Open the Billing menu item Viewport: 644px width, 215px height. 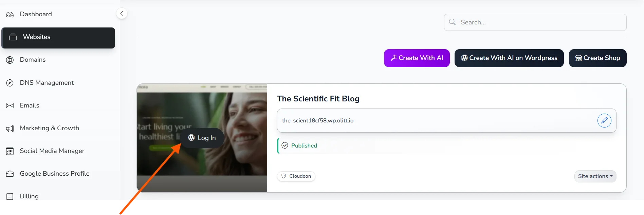click(29, 196)
